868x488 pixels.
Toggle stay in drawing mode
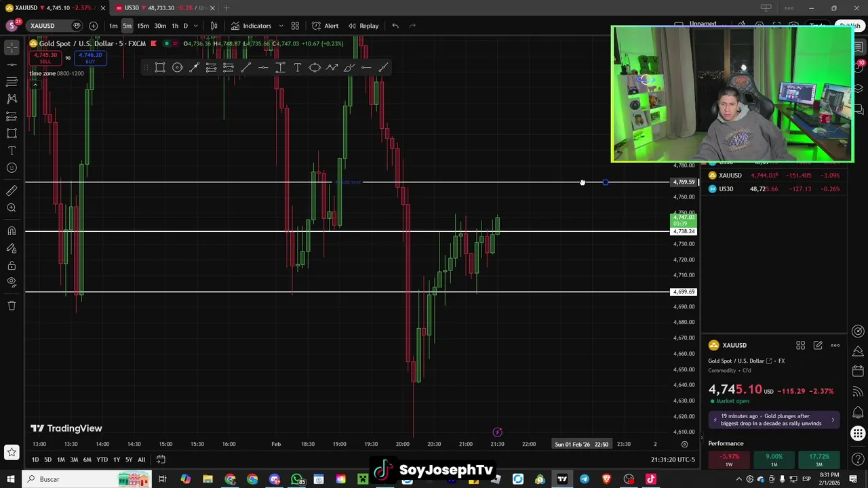[x=12, y=249]
